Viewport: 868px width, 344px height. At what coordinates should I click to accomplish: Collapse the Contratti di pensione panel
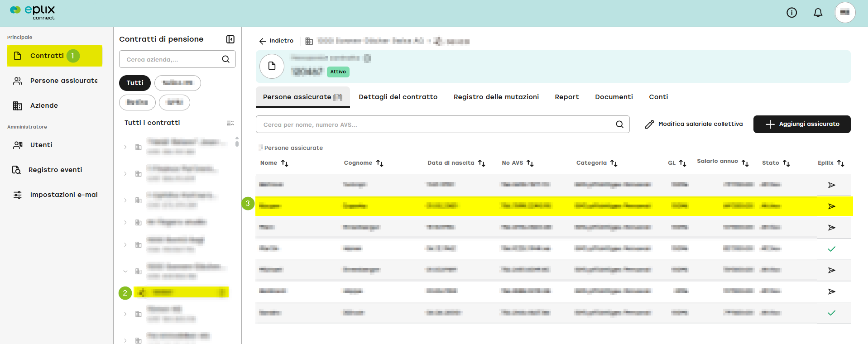230,39
